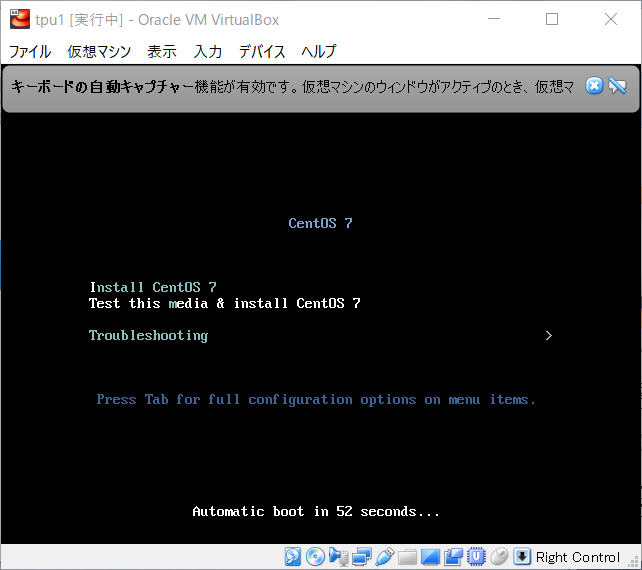642x570 pixels.
Task: Open the network adapter indicator
Action: pyautogui.click(x=361, y=557)
